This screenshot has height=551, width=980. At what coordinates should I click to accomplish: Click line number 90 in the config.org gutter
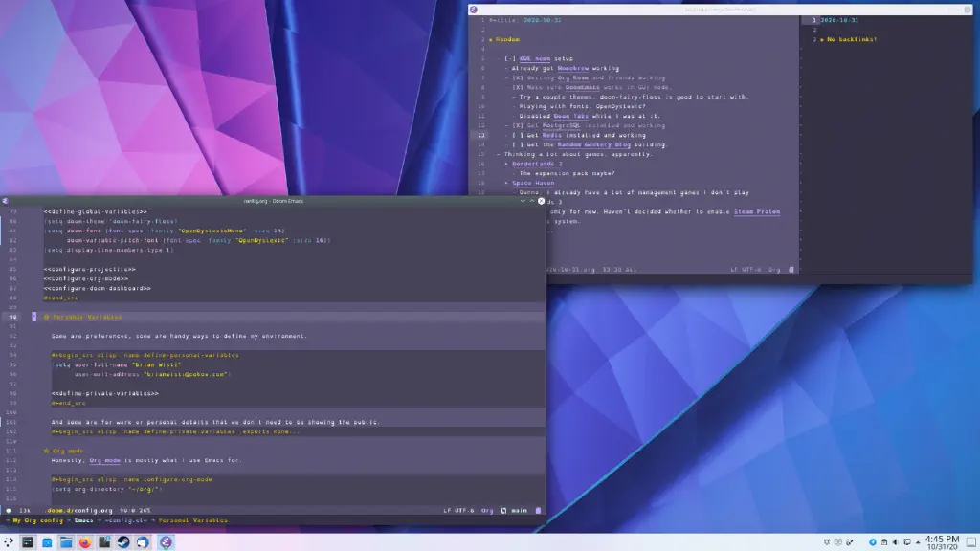coord(12,317)
